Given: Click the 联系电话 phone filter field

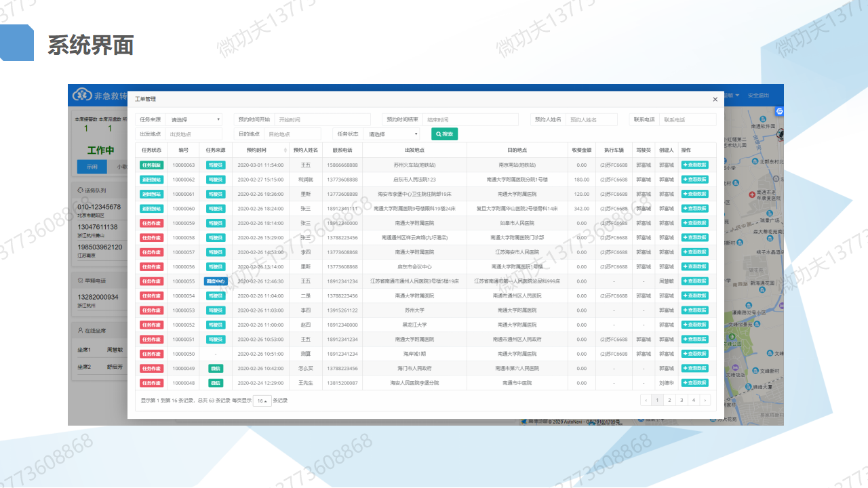Looking at the screenshot, I should [687, 119].
